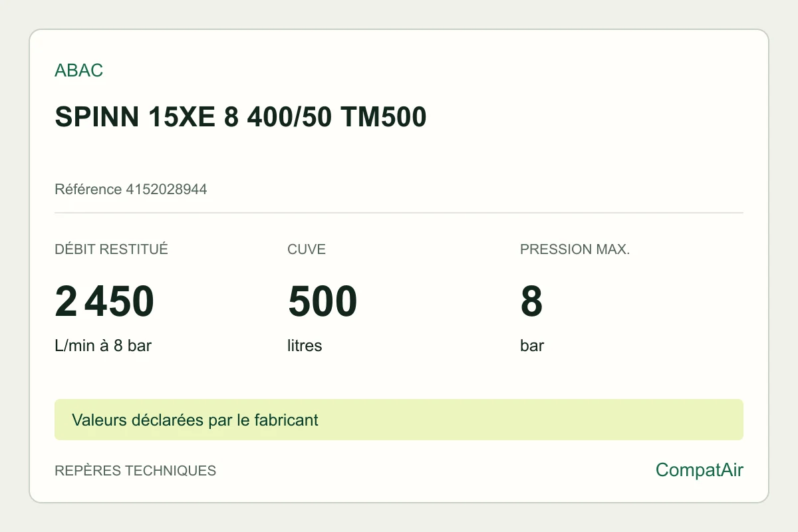Click the DÉBIT RESTITUÉ label
This screenshot has width=798, height=532.
point(111,249)
